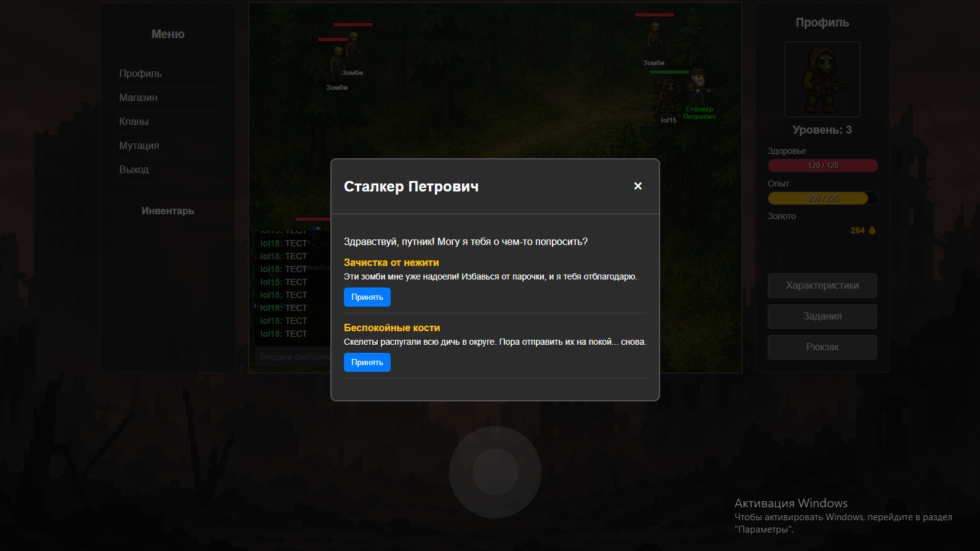The height and width of the screenshot is (551, 980).
Task: Click the virtual joystick knob
Action: pyautogui.click(x=495, y=472)
